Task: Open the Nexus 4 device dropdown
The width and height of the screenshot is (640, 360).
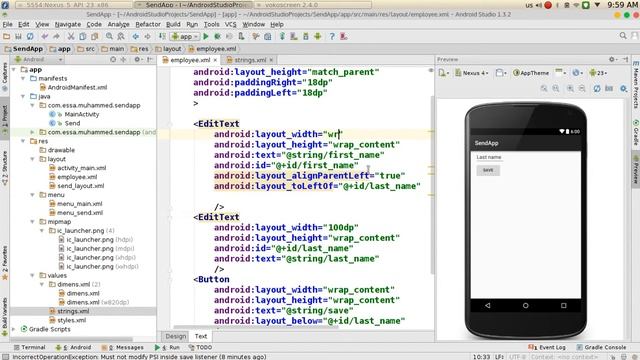Action: click(x=472, y=73)
